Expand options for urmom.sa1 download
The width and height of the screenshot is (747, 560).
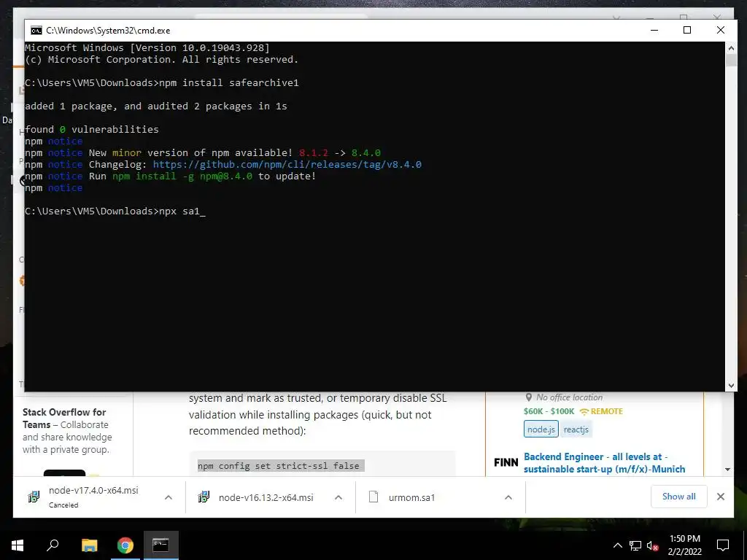pyautogui.click(x=508, y=497)
